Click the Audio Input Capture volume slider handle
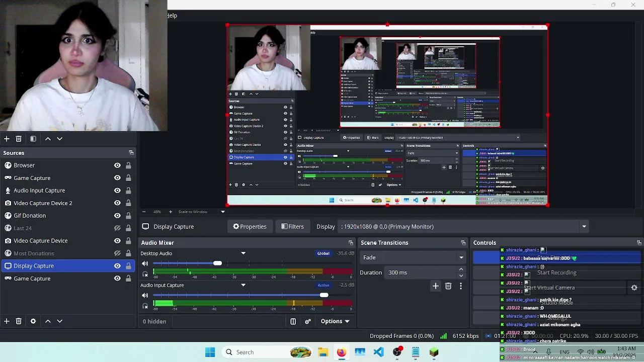644x362 pixels. coord(324,295)
